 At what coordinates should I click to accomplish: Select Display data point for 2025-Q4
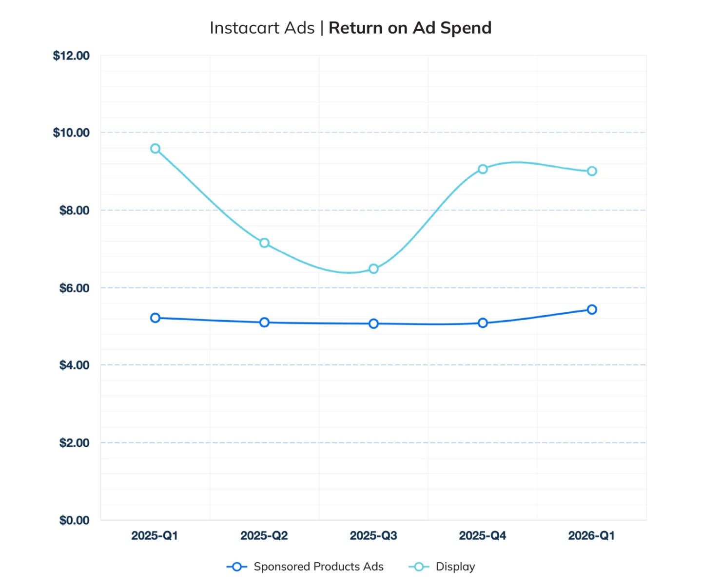pyautogui.click(x=483, y=169)
